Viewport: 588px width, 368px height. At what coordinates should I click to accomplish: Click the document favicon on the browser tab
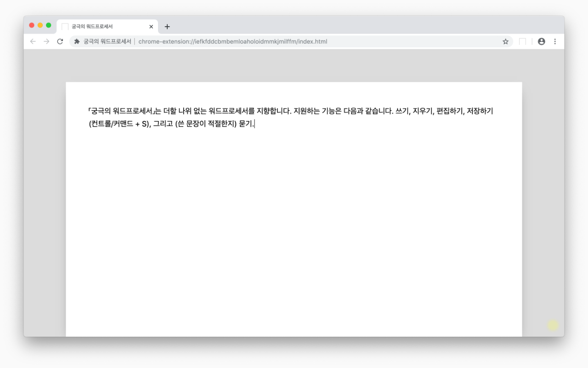coord(64,26)
